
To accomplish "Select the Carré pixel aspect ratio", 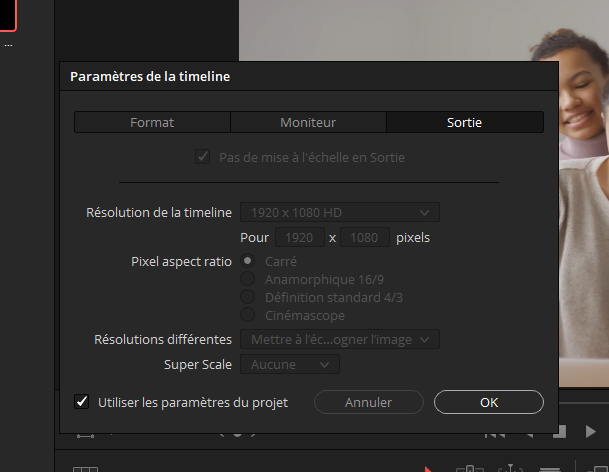I will point(247,261).
